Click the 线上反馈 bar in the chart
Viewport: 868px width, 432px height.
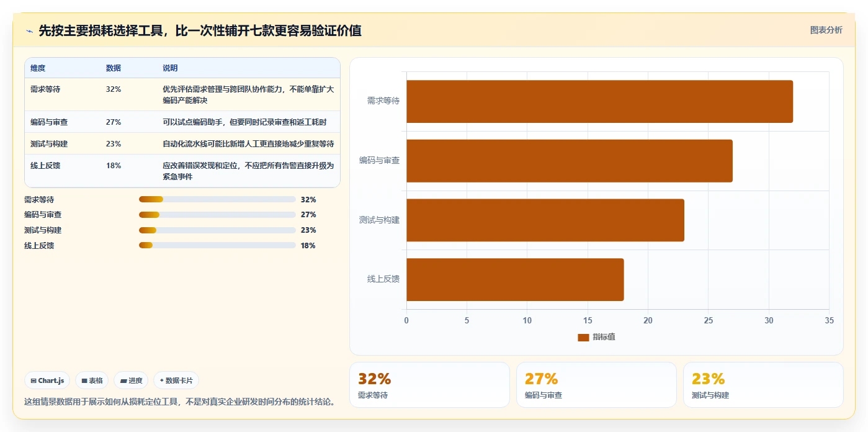[515, 279]
